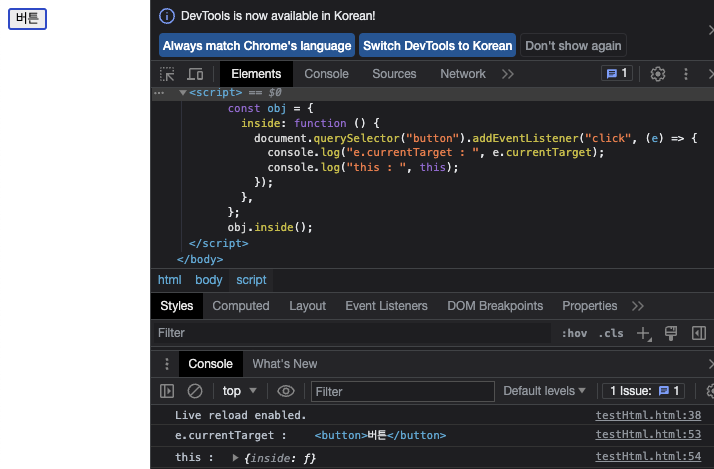
Task: Open the Properties pane tab
Action: tap(590, 306)
